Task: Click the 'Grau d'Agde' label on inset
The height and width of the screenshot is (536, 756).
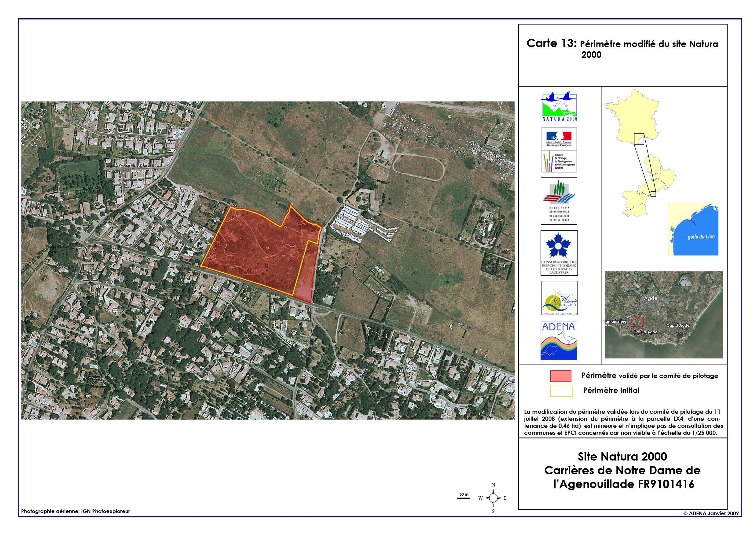Action: pos(645,332)
